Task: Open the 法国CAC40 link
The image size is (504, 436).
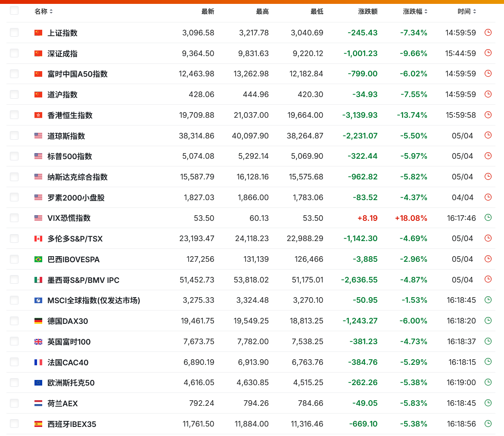Action: (x=68, y=362)
